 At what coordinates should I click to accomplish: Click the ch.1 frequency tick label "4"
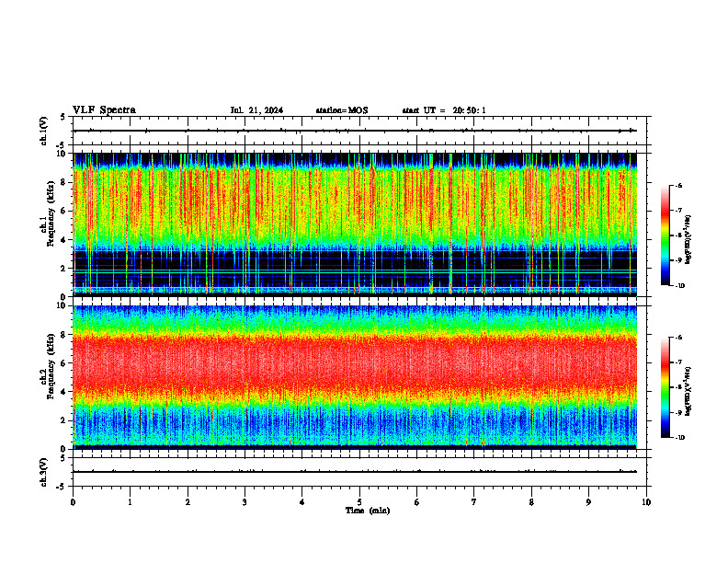pos(64,240)
